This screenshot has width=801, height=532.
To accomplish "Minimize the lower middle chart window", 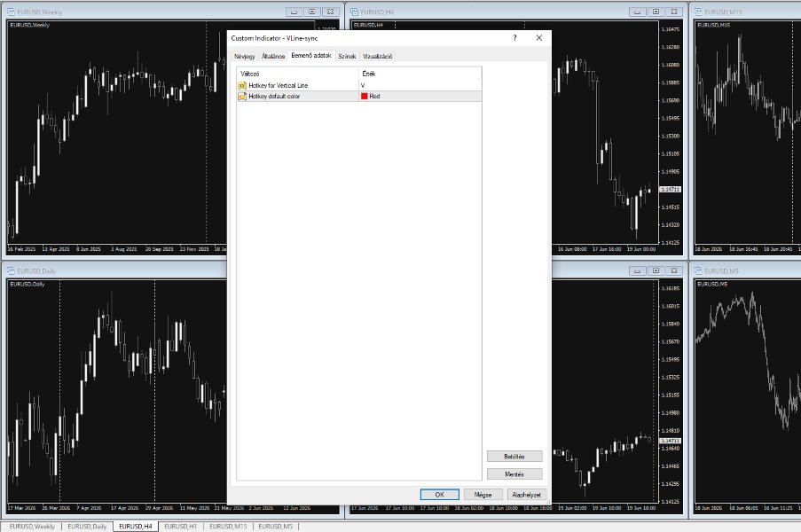I will click(638, 270).
